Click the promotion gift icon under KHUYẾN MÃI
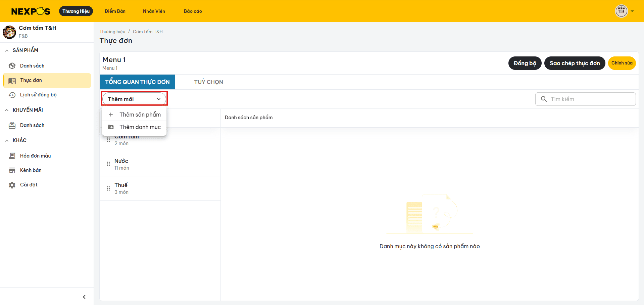Image resolution: width=644 pixels, height=305 pixels. point(12,126)
